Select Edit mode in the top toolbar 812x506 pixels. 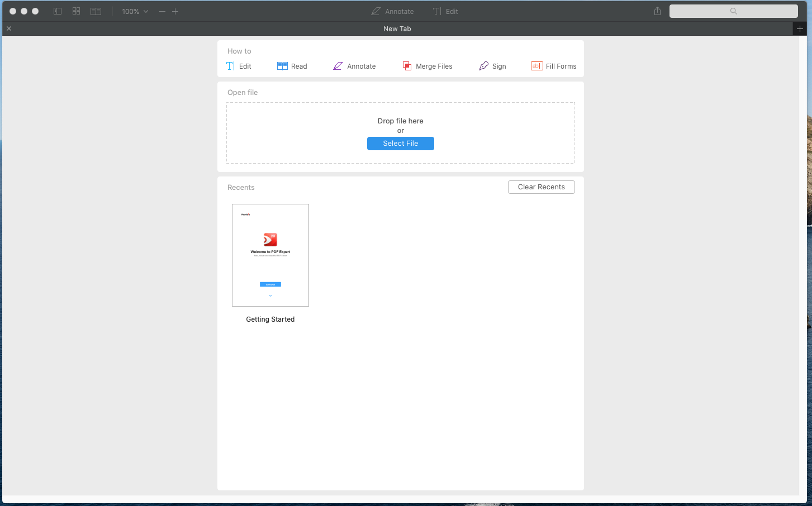click(445, 11)
